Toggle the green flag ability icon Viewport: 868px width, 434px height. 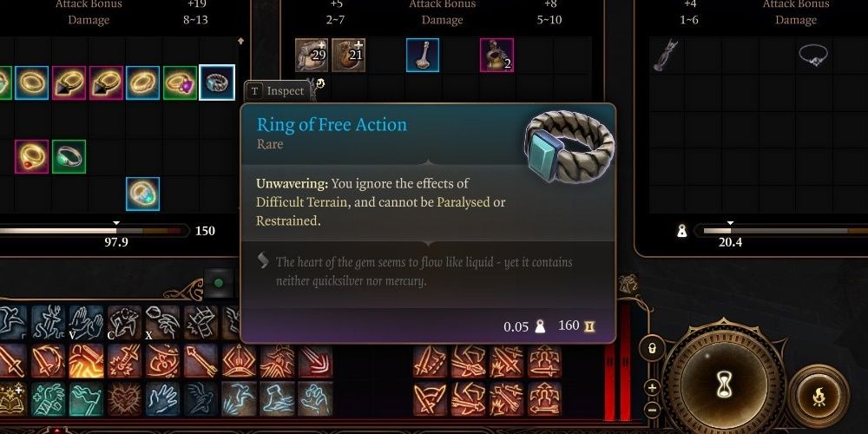(86, 399)
